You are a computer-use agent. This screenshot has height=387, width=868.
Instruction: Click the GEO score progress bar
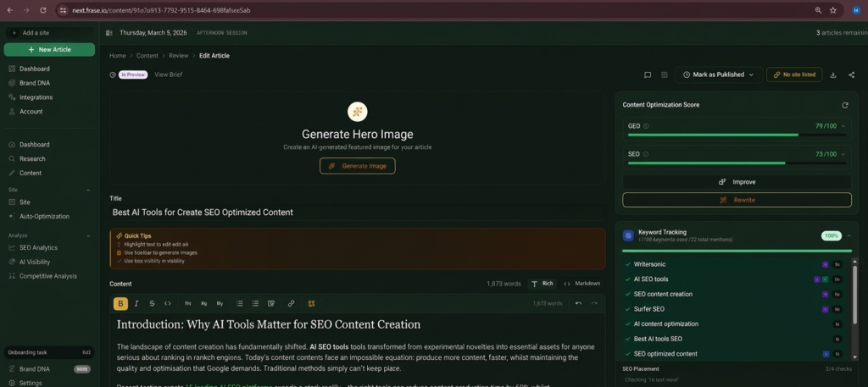coord(737,135)
